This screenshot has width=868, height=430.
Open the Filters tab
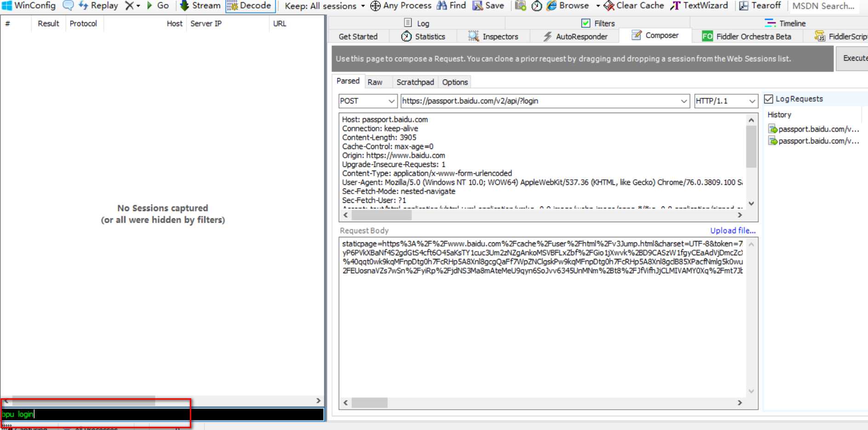pos(598,23)
